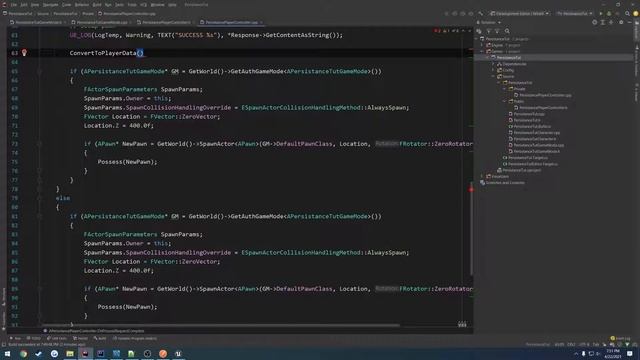
Task: Open File Explorer from the taskbar
Action: 70,353
